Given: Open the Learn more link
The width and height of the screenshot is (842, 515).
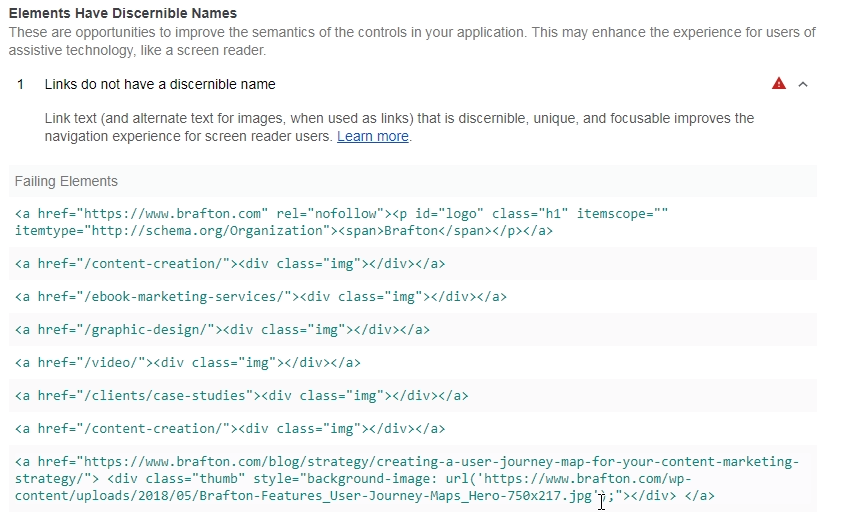Looking at the screenshot, I should click(372, 136).
